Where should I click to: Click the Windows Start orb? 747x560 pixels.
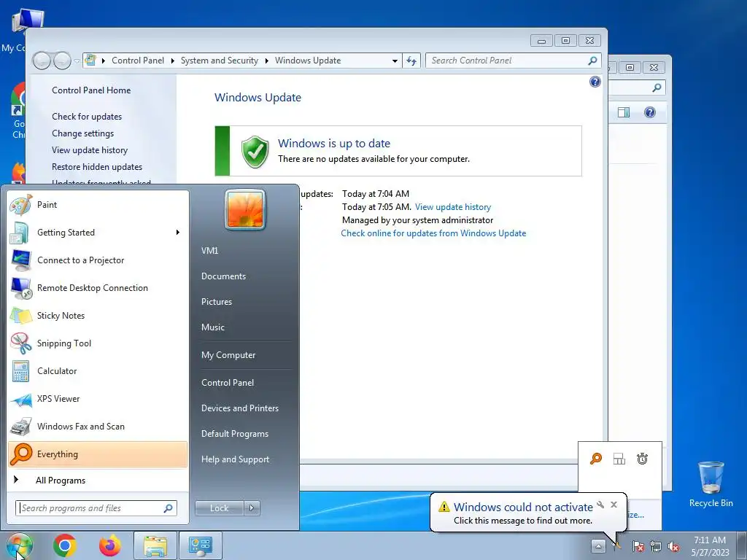tap(20, 545)
